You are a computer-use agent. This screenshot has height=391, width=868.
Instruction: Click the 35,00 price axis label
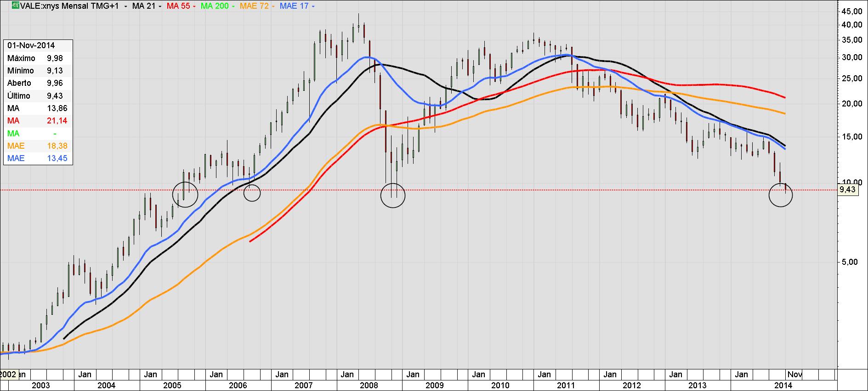pyautogui.click(x=851, y=40)
